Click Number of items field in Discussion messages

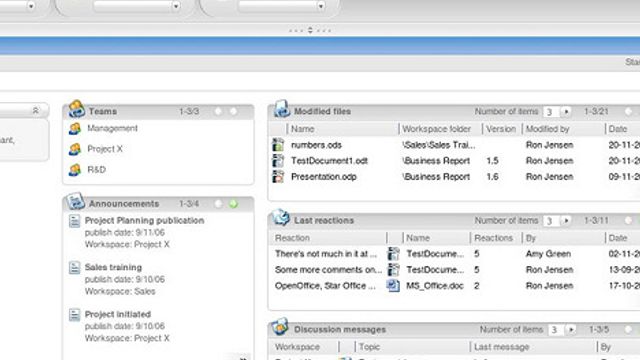(556, 330)
